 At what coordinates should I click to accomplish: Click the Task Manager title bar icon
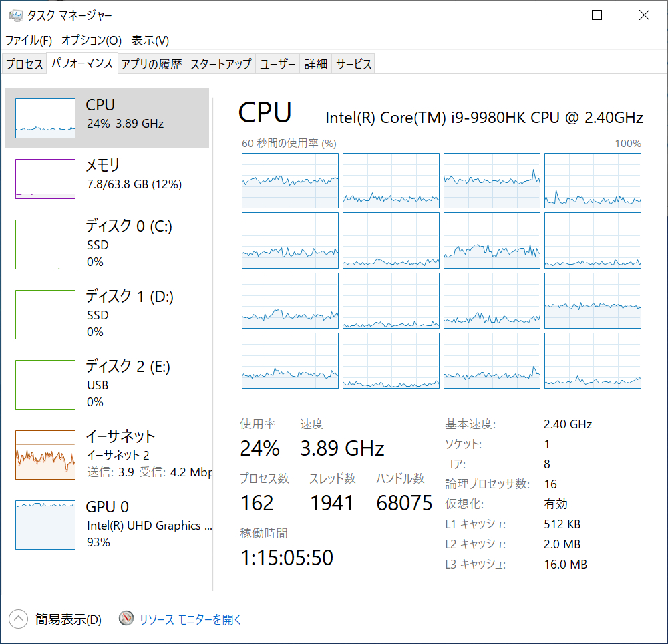(x=15, y=15)
